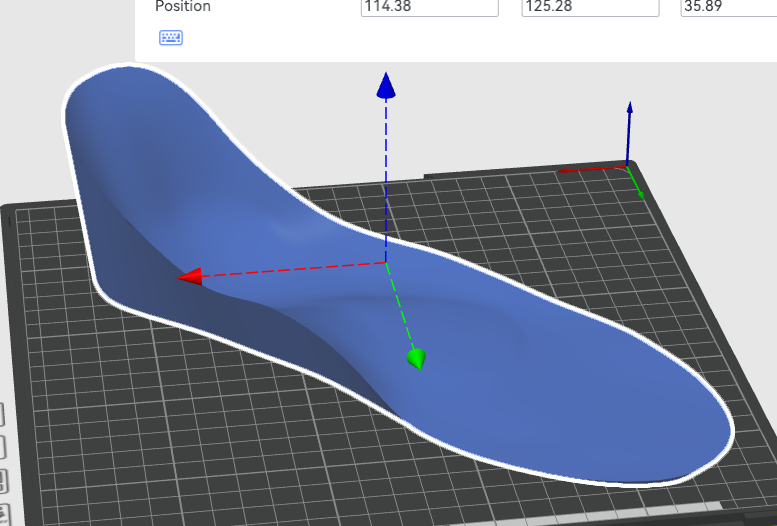Click the small blue arrow of the corner axis indicator
Image resolution: width=777 pixels, height=526 pixels.
coord(629,108)
